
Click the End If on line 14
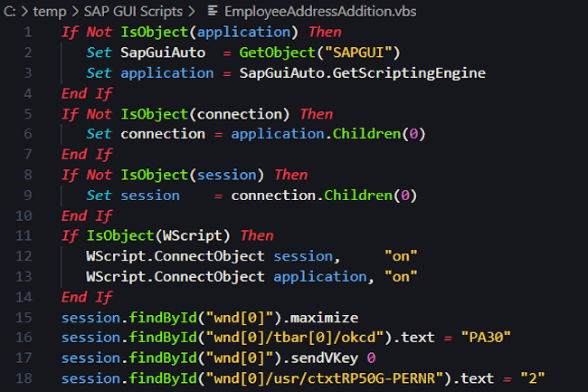(87, 296)
